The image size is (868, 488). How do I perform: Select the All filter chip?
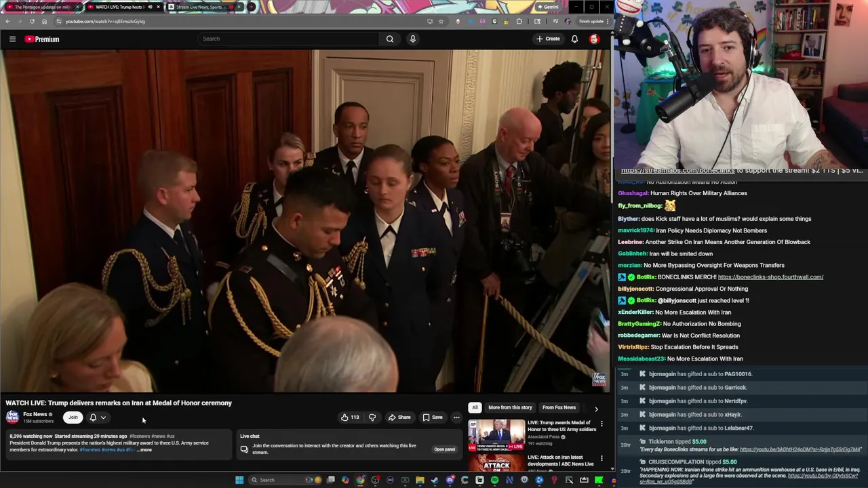(x=475, y=407)
